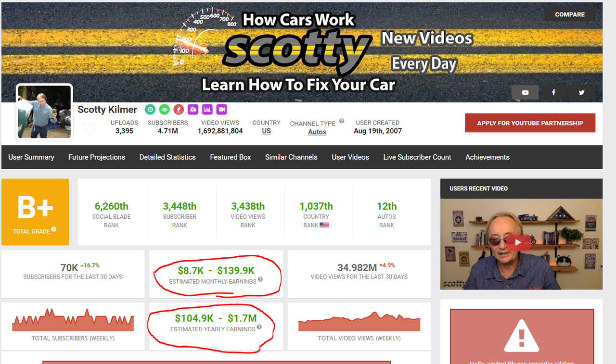Image resolution: width=616 pixels, height=364 pixels.
Task: Click the scotty channel banner image
Action: [x=302, y=52]
